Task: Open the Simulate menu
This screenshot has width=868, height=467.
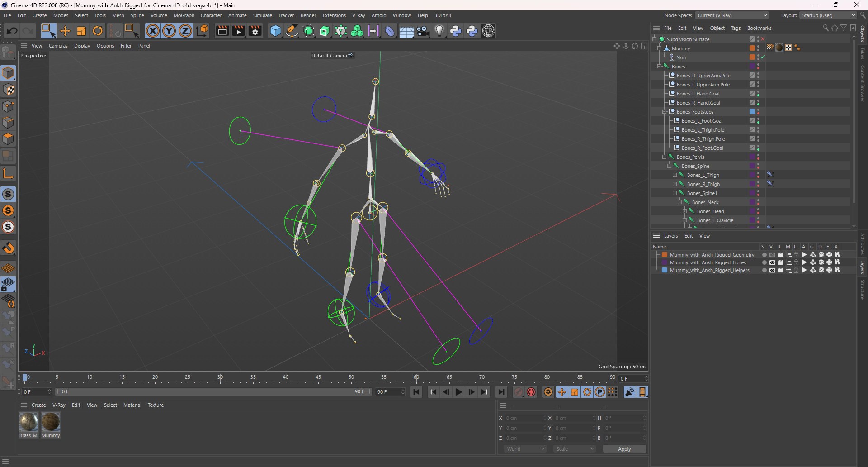Action: (x=263, y=15)
